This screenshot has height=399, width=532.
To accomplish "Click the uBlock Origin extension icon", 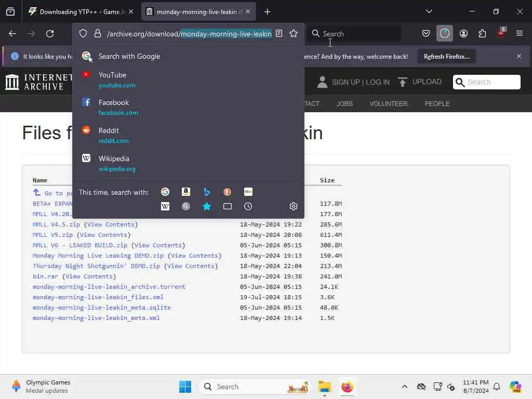I will pyautogui.click(x=501, y=33).
